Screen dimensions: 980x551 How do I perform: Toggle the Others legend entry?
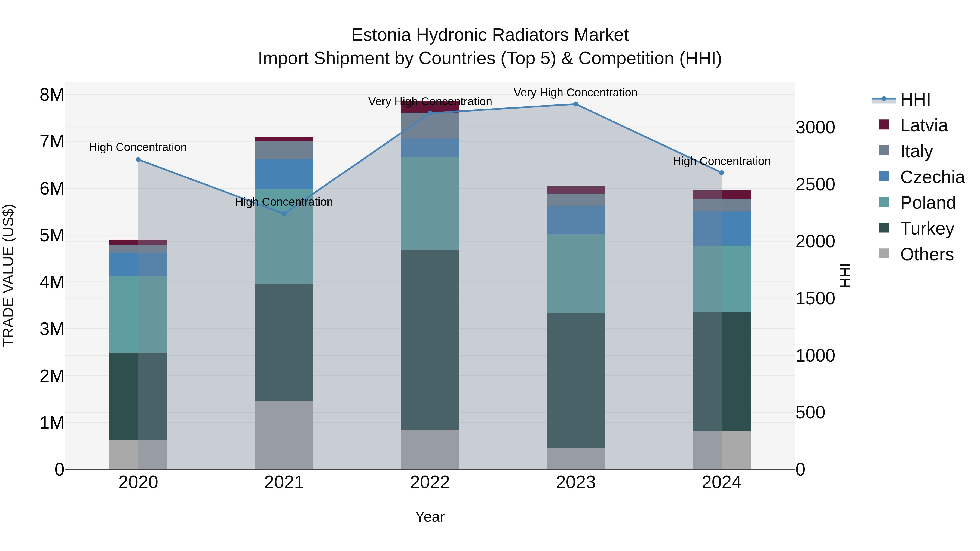click(x=916, y=254)
